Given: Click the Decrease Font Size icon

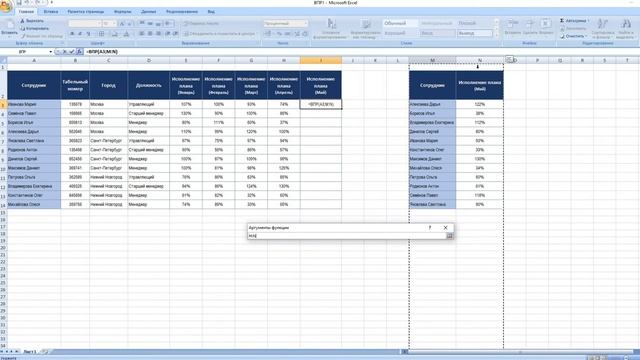Looking at the screenshot, I should 129,24.
